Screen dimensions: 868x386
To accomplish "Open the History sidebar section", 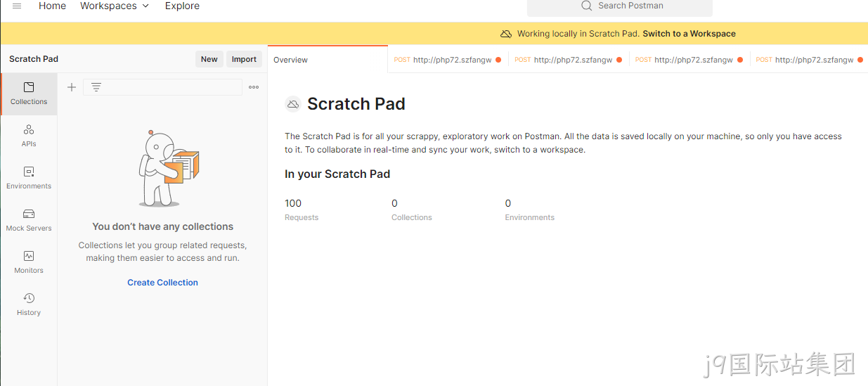I will (29, 304).
